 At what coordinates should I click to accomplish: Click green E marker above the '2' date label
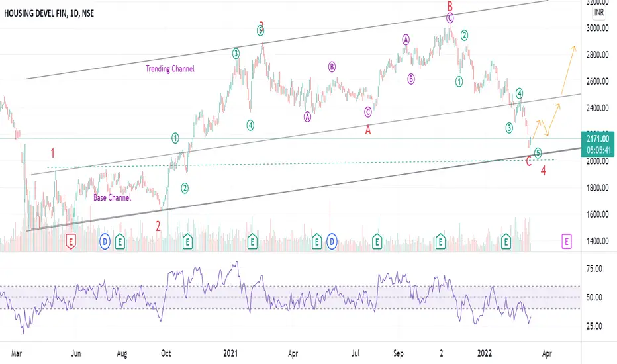tap(440, 242)
